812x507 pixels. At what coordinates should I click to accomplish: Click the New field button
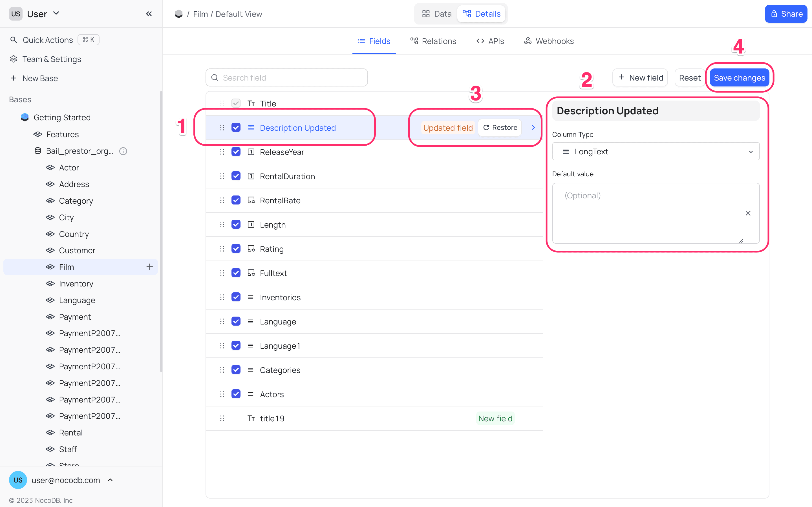(x=640, y=78)
